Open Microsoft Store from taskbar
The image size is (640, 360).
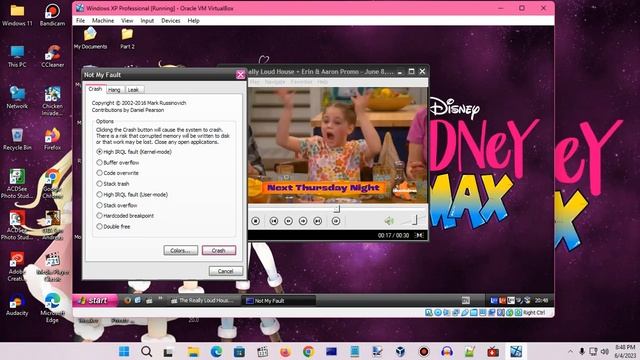(239, 351)
